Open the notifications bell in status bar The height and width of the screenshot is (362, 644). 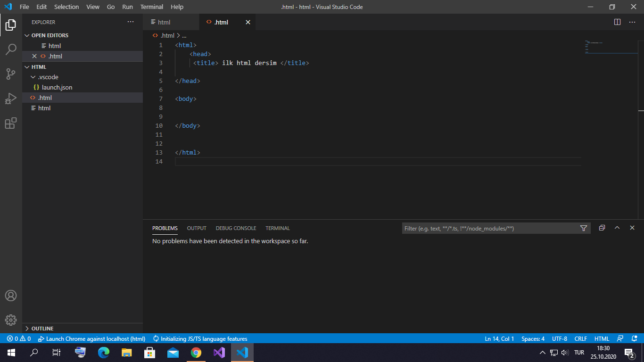pyautogui.click(x=635, y=338)
